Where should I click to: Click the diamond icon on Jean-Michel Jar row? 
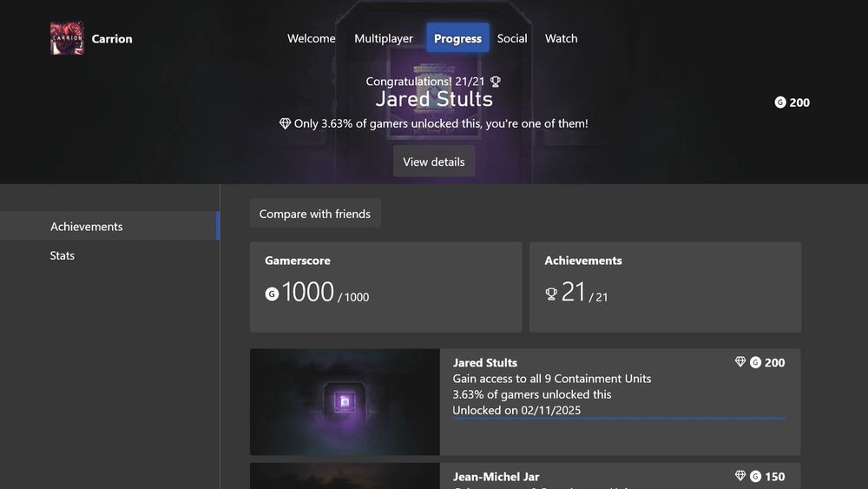[x=740, y=476]
